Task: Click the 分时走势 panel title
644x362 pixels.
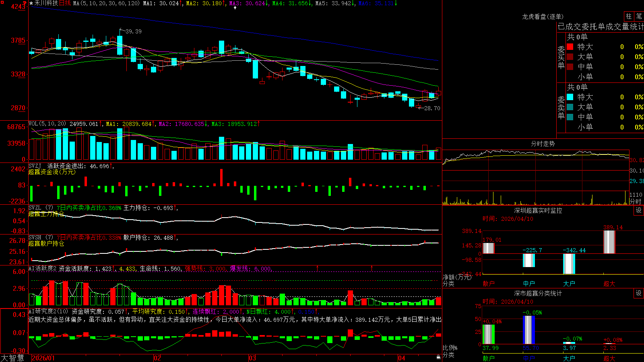Action: (x=543, y=144)
